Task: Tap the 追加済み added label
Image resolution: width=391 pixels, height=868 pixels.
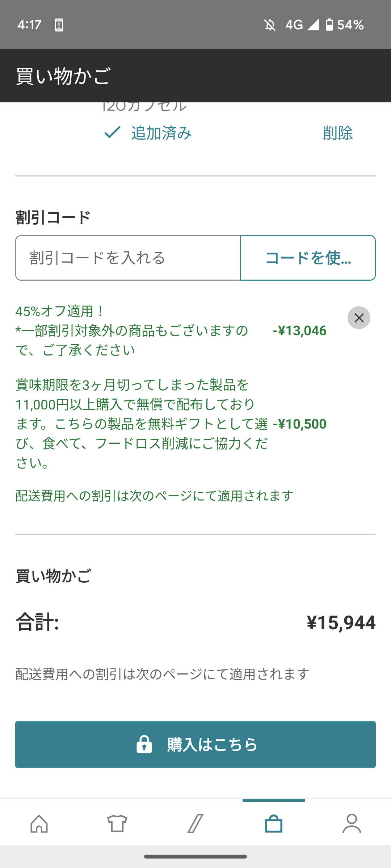Action: (161, 133)
